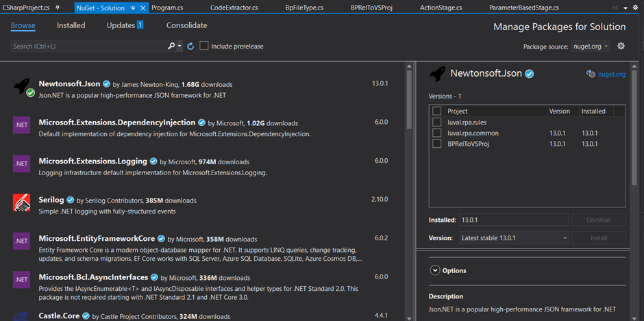
Task: Switch to the Installed tab
Action: click(71, 25)
